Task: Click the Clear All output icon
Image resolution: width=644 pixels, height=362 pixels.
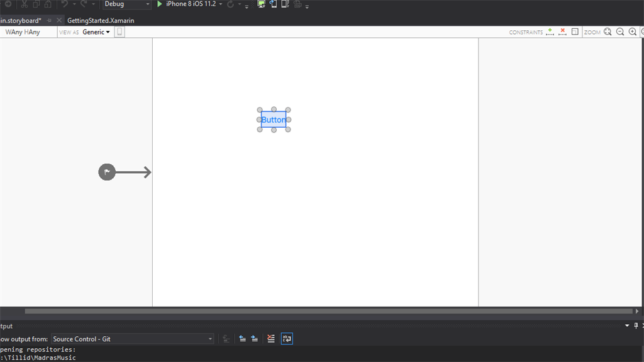Action: pos(271,339)
